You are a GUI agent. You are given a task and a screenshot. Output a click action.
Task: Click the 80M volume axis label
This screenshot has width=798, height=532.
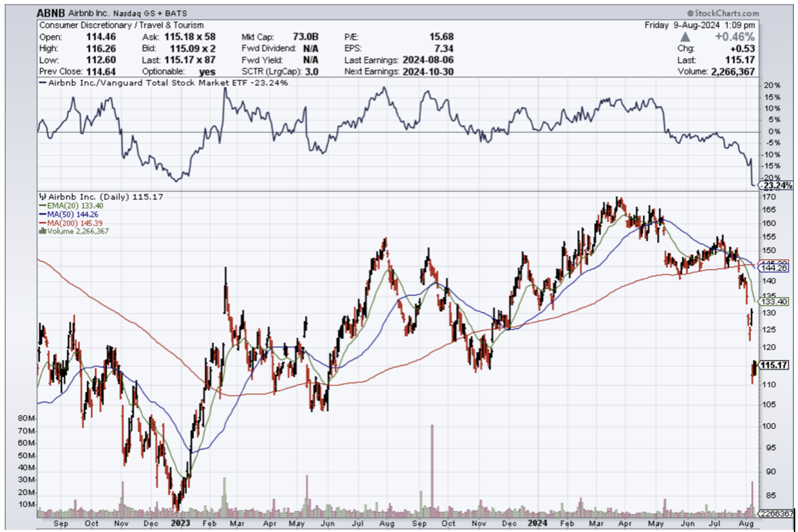tap(26, 418)
